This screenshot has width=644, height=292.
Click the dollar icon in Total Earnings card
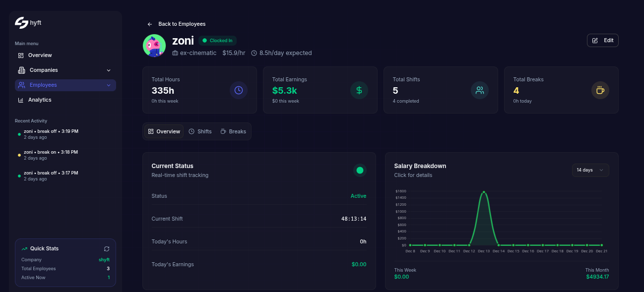click(359, 90)
